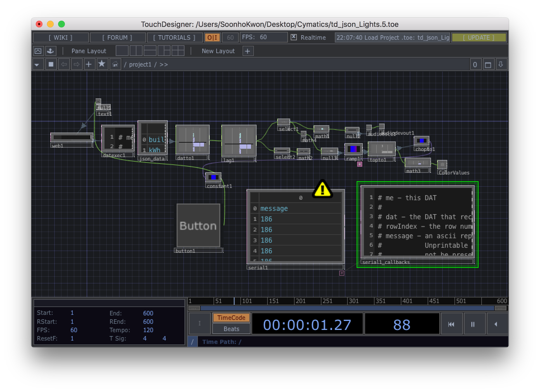Open the WIKI menu item
This screenshot has height=392, width=540.
[61, 37]
